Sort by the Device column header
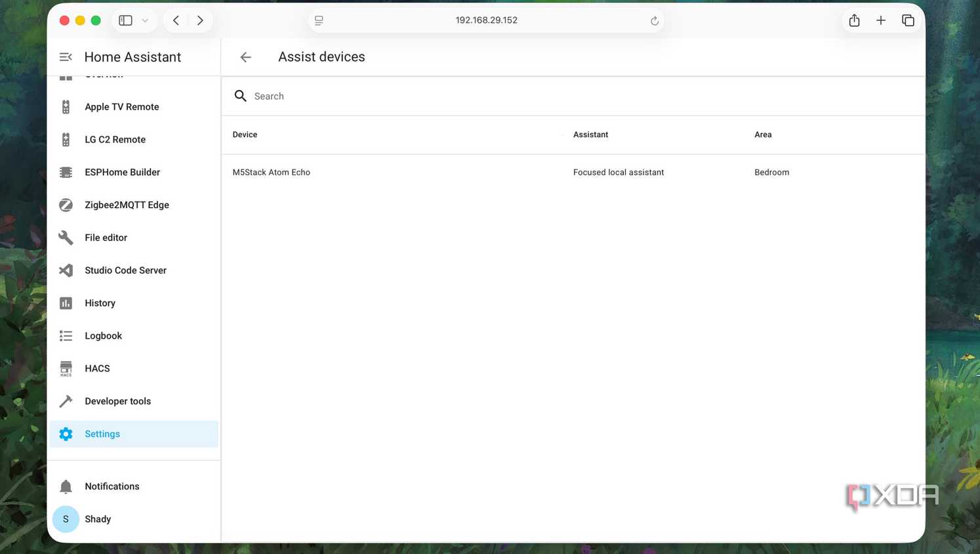 pos(245,135)
